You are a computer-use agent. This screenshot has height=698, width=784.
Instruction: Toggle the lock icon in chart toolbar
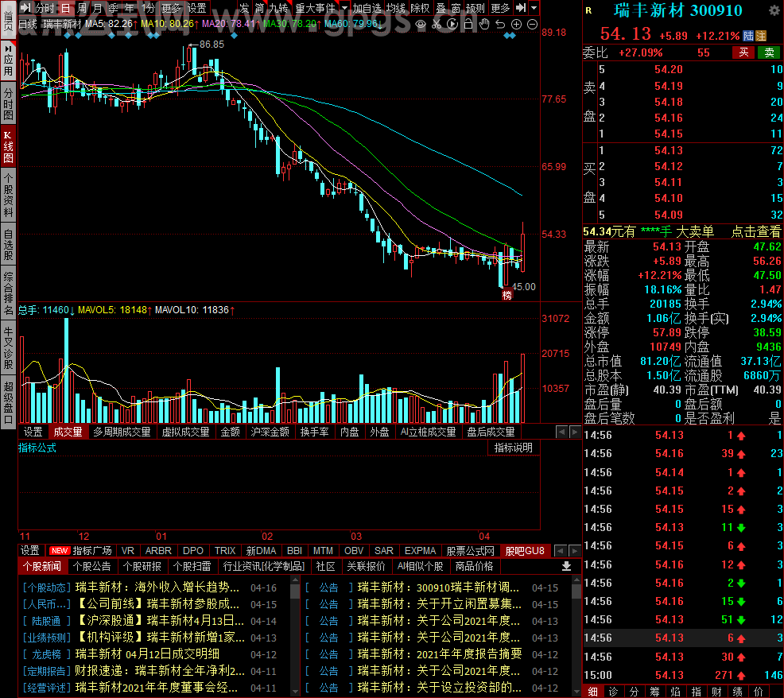tap(468, 24)
